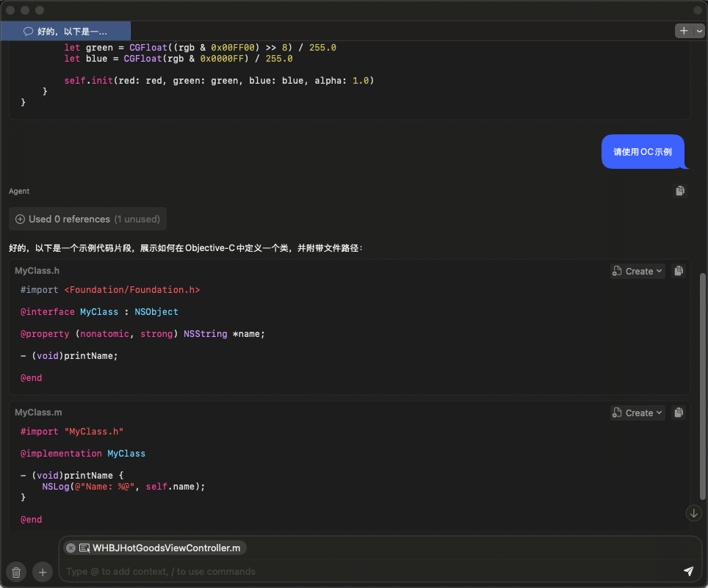This screenshot has height=588, width=708.
Task: Click the @interface MyClass : NSObject line
Action: [99, 312]
